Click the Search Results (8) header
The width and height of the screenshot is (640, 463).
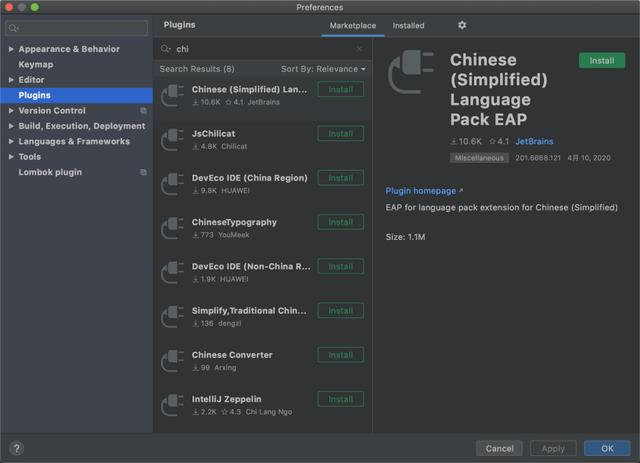point(197,69)
